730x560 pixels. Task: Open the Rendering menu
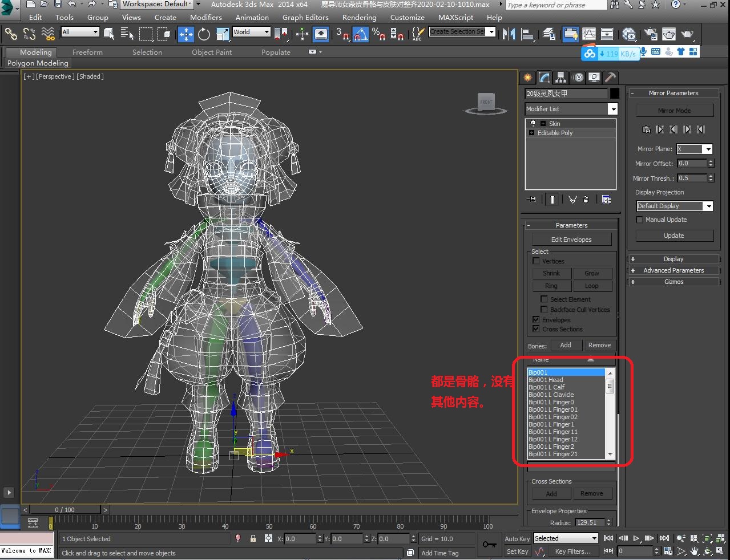tap(359, 17)
